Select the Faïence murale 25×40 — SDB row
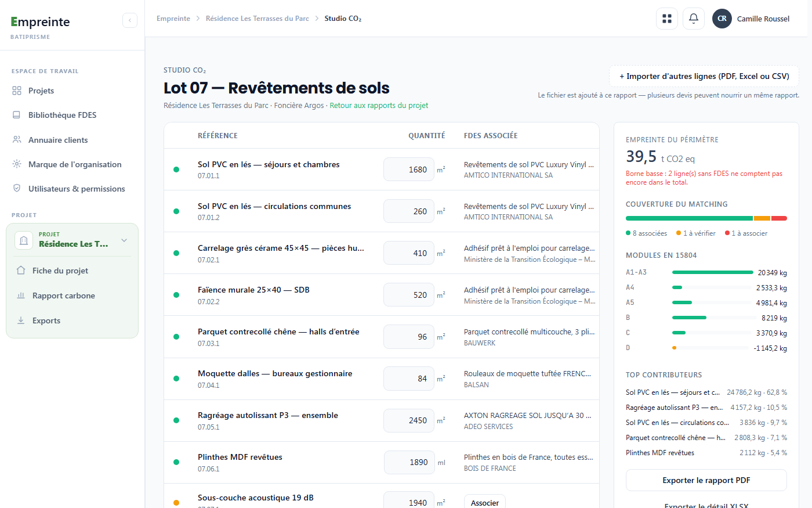 pyautogui.click(x=382, y=295)
